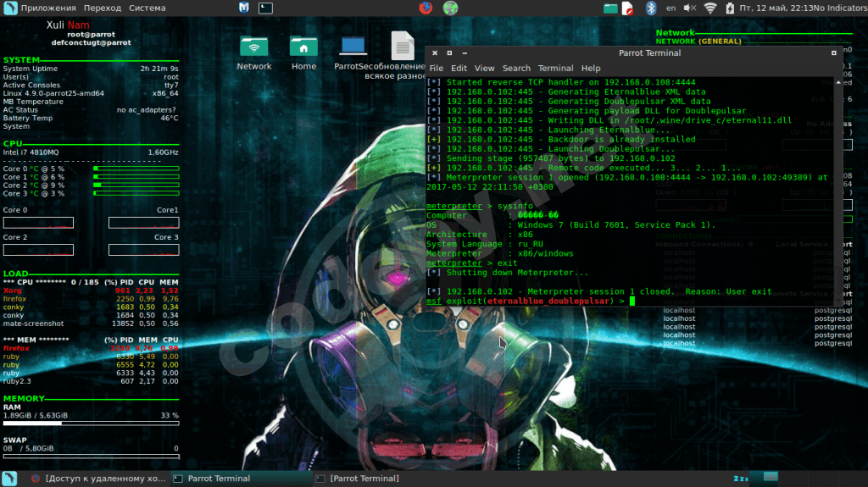Viewport: 868px width, 487px height.
Task: Click 'Shutting down Meterpreter...' terminal line
Action: click(507, 272)
